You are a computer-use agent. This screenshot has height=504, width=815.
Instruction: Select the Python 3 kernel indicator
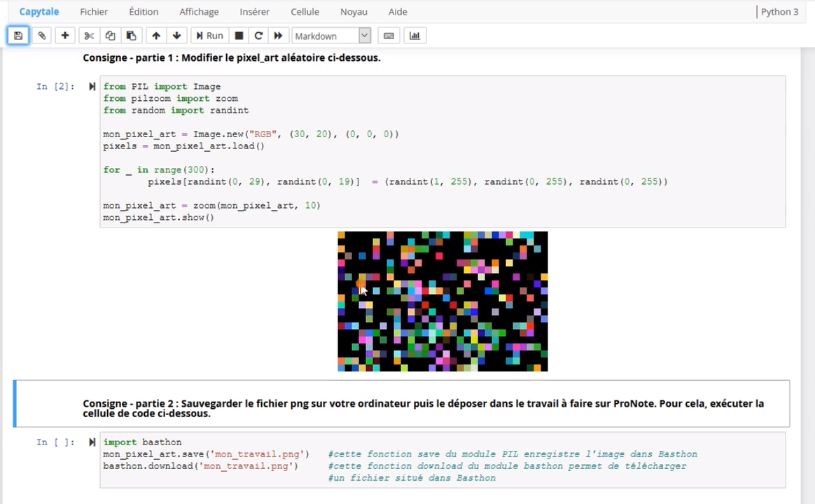779,12
